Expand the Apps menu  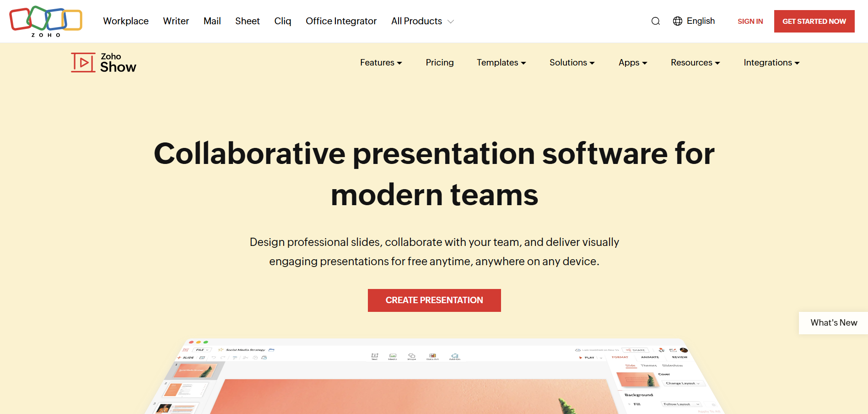click(633, 63)
